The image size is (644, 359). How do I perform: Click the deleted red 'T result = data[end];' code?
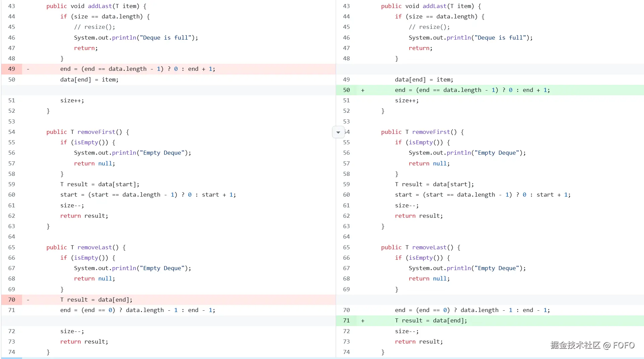pos(96,300)
